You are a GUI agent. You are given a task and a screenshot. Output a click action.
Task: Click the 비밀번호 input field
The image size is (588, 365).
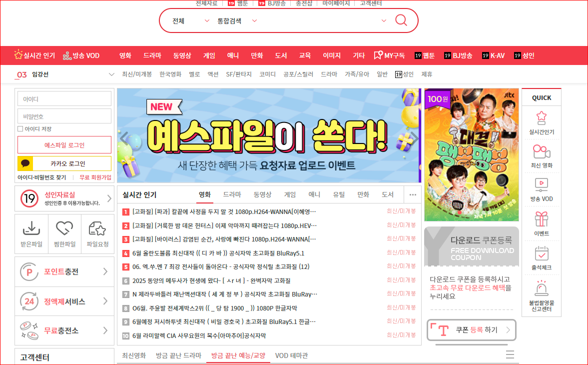[64, 116]
